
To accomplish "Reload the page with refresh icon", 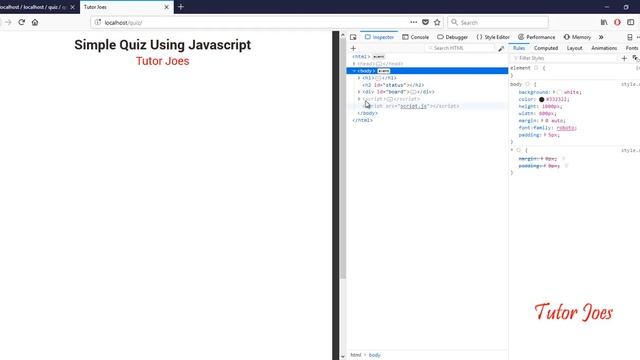I will (x=22, y=22).
